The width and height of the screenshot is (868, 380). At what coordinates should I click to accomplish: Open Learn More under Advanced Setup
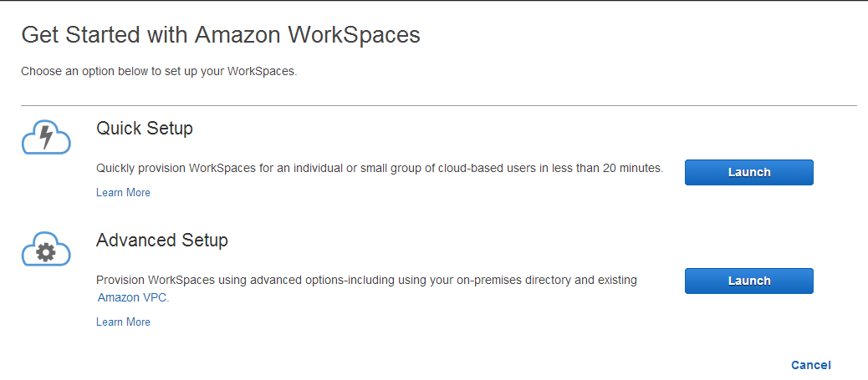123,322
